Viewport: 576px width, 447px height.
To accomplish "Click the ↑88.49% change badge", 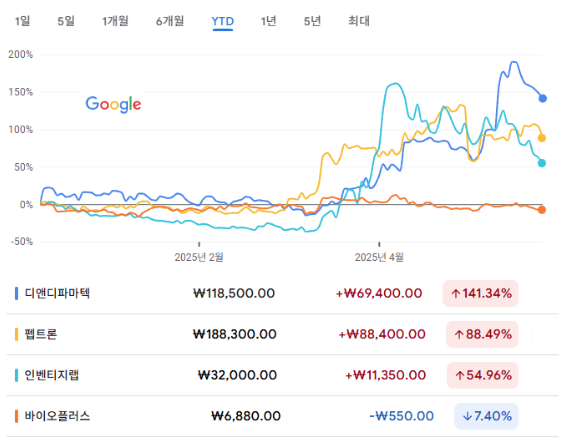I will (482, 334).
